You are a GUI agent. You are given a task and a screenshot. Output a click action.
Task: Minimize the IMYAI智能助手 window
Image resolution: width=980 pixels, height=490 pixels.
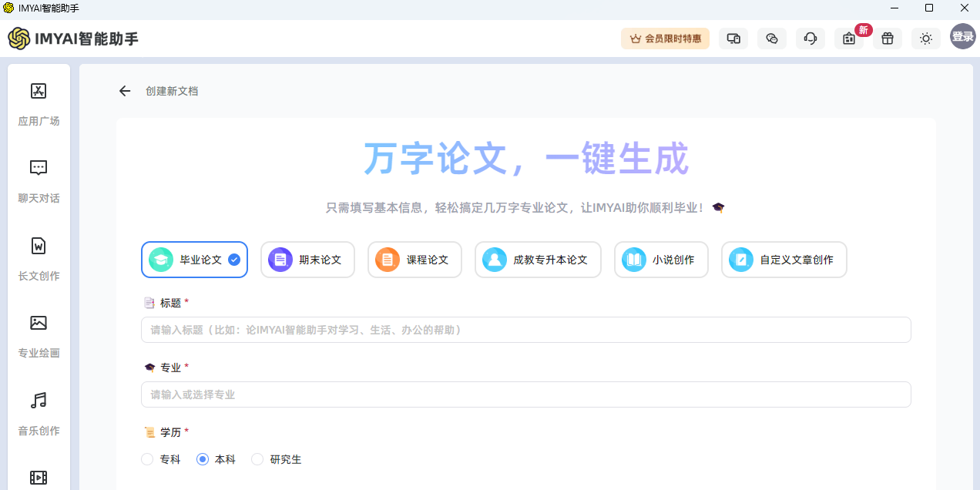coord(894,8)
